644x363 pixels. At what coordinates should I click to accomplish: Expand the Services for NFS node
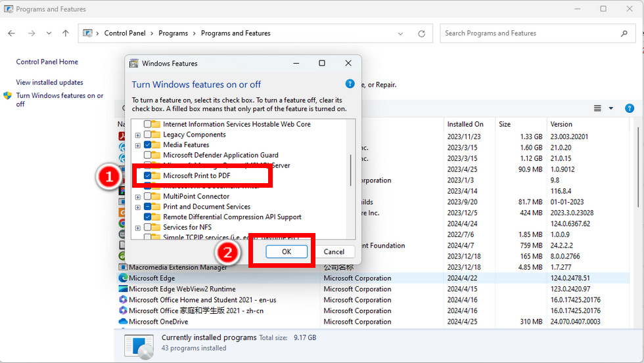(x=138, y=228)
